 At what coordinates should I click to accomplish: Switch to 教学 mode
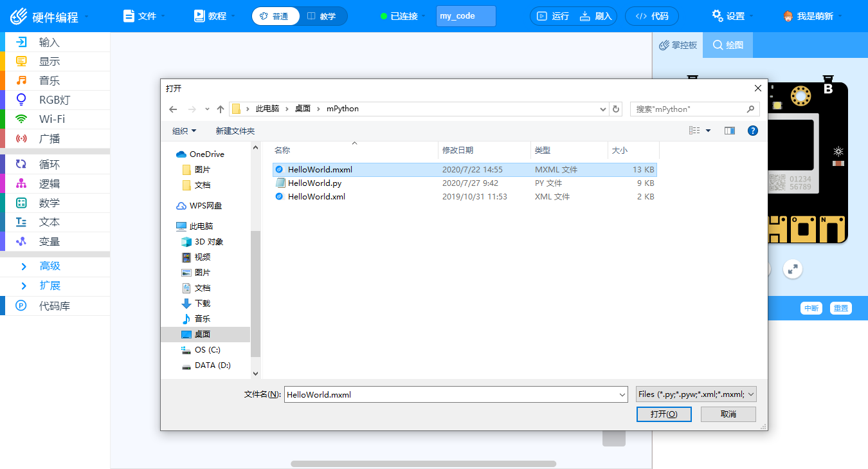click(x=322, y=16)
